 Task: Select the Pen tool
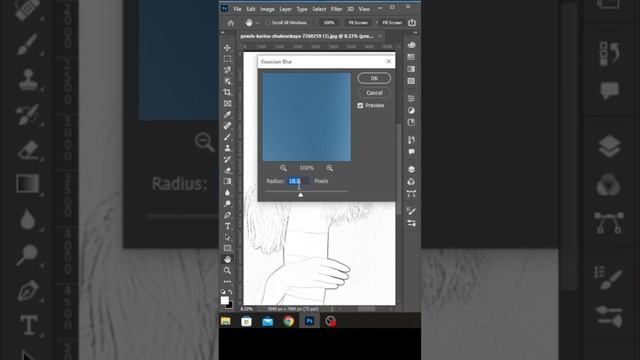coord(227,215)
